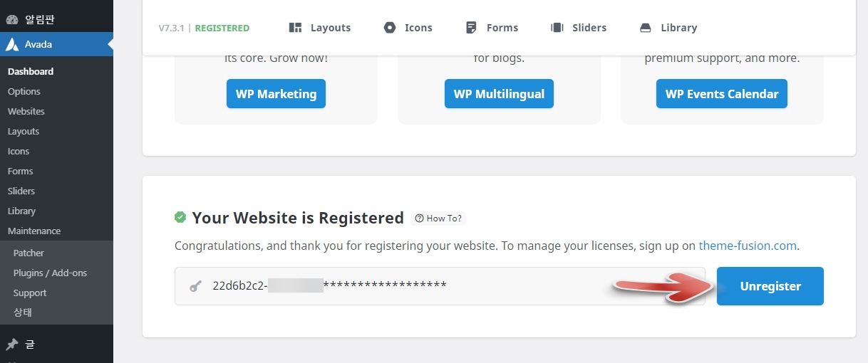868x363 pixels.
Task: Open 알림판 in the admin sidebar
Action: [x=56, y=20]
